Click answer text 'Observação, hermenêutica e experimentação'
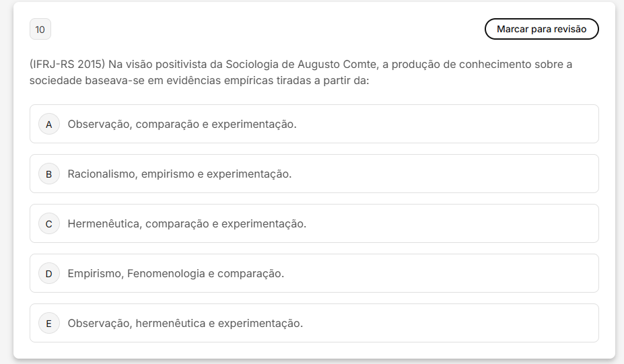 click(185, 324)
